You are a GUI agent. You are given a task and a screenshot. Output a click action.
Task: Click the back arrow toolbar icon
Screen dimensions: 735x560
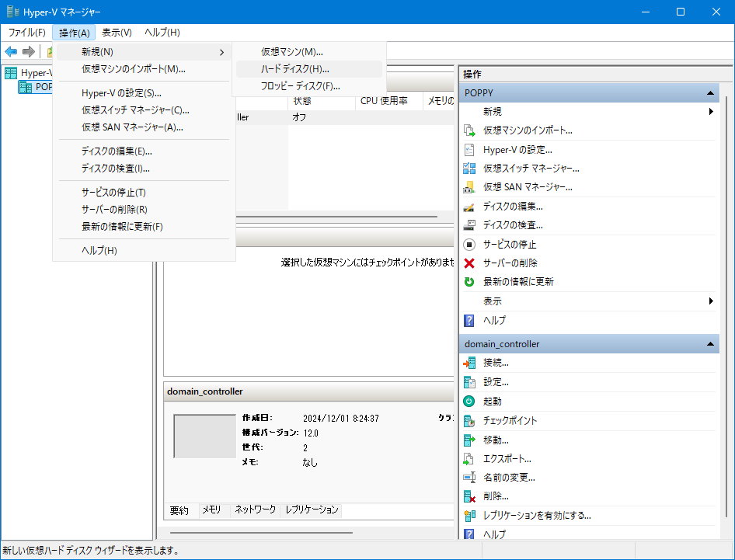[11, 51]
